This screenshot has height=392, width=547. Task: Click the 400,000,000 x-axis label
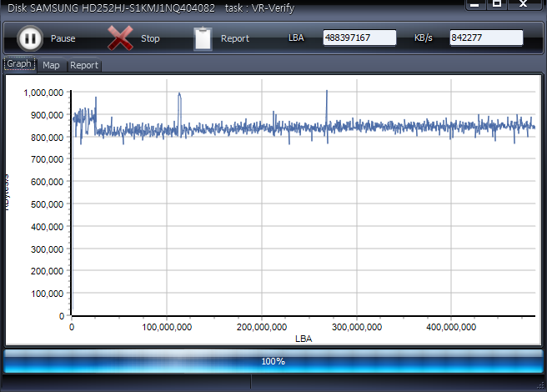(x=451, y=327)
